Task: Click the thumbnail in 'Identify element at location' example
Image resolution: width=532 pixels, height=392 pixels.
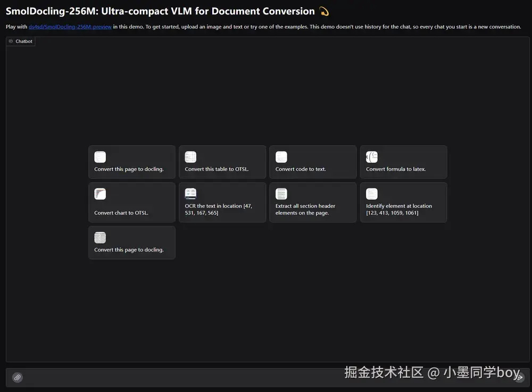Action: click(372, 194)
